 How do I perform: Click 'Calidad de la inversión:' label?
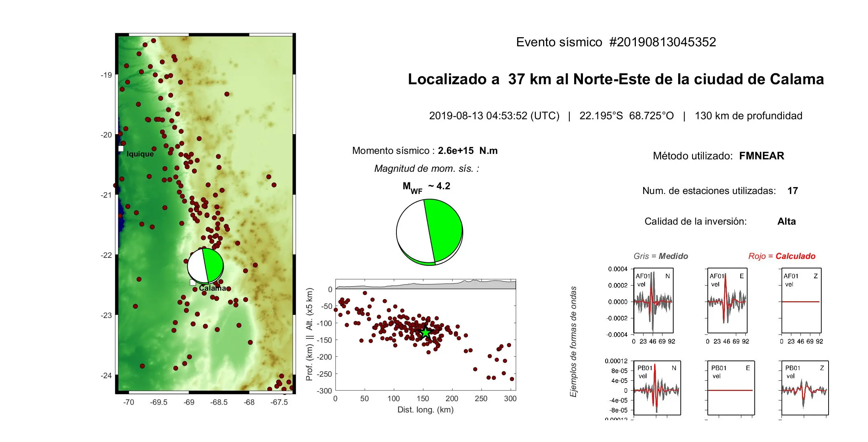[695, 221]
